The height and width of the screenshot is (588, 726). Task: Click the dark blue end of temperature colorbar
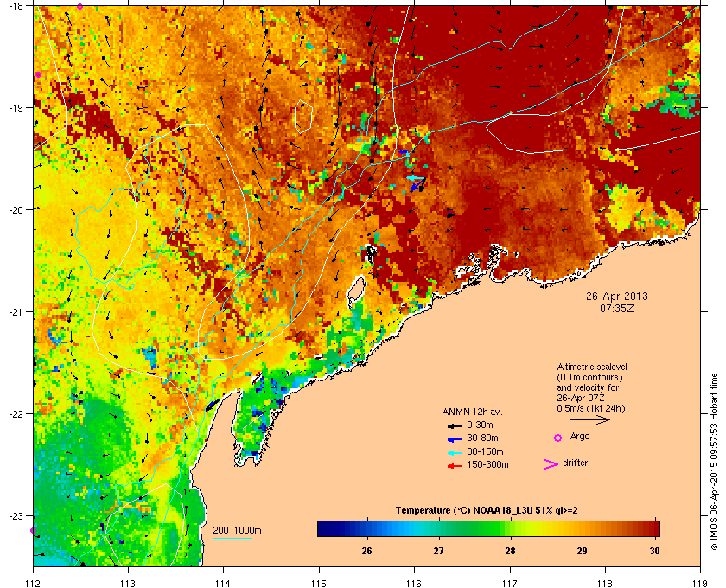pos(324,528)
